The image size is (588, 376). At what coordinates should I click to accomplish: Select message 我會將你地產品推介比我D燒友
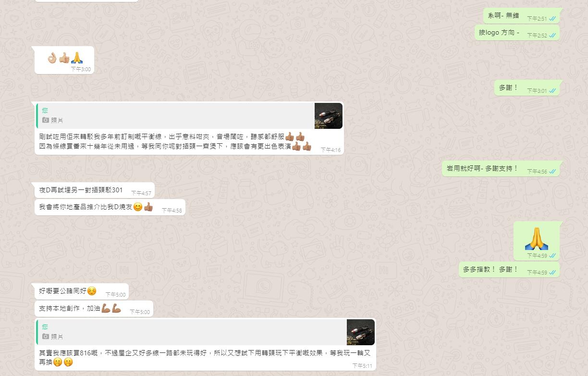click(110, 207)
